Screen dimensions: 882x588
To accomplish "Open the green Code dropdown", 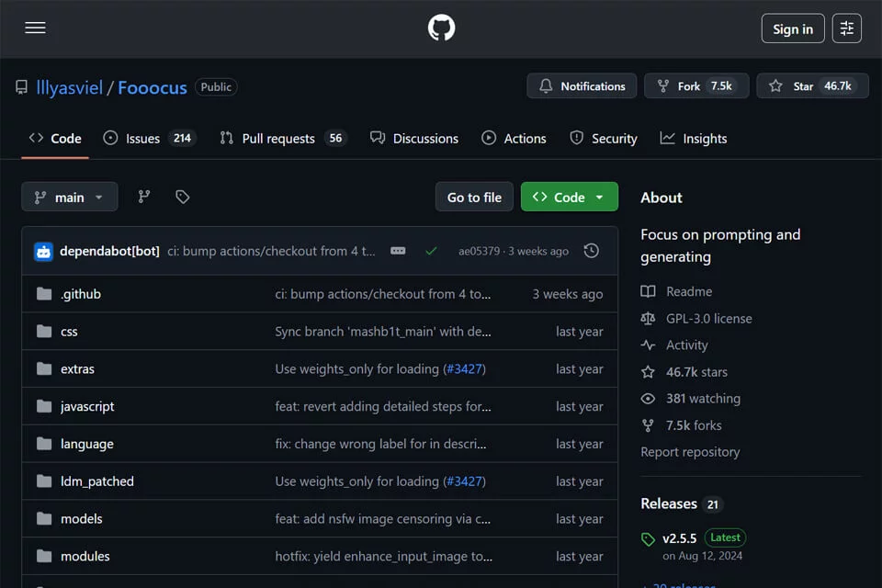I will (x=570, y=197).
